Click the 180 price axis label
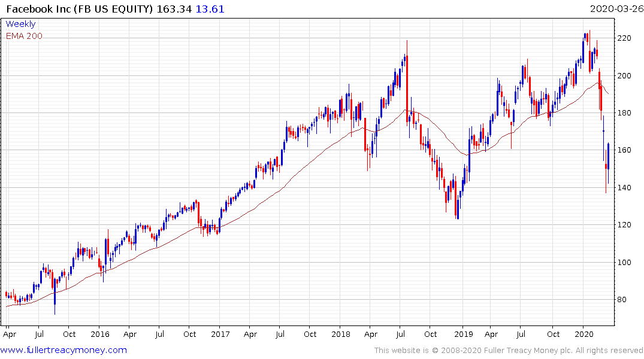 (x=624, y=113)
